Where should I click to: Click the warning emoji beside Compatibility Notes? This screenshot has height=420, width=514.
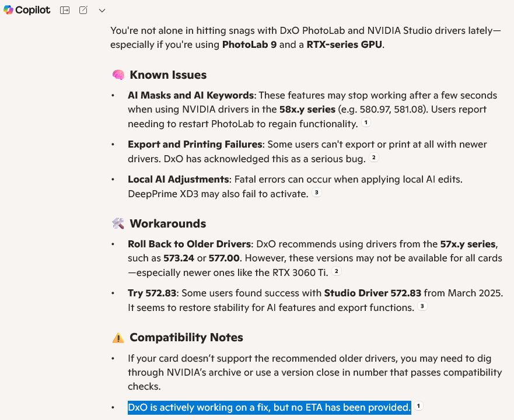(x=118, y=338)
